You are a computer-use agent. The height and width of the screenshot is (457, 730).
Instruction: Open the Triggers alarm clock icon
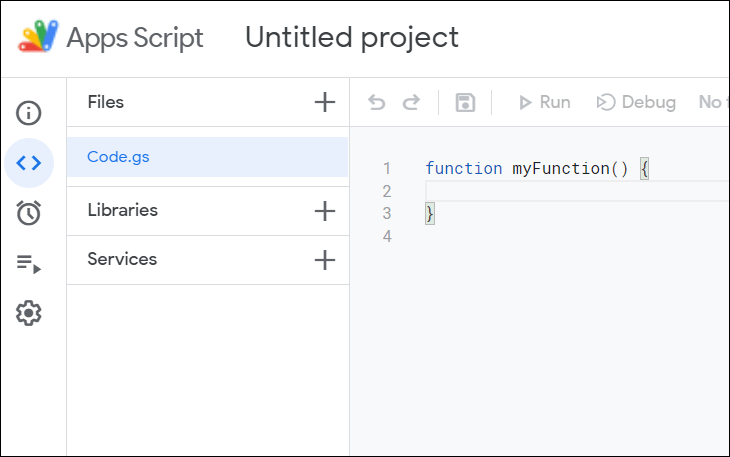29,213
